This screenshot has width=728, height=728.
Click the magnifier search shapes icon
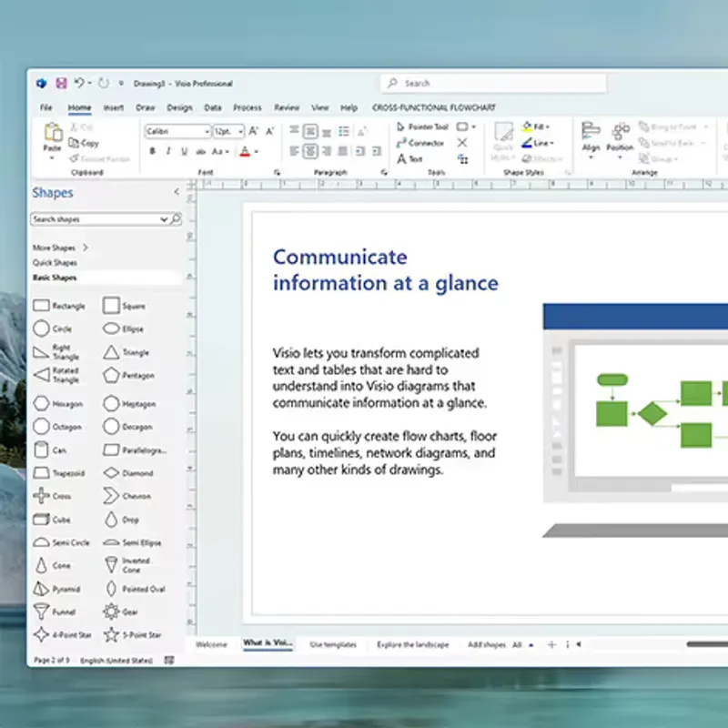point(176,218)
